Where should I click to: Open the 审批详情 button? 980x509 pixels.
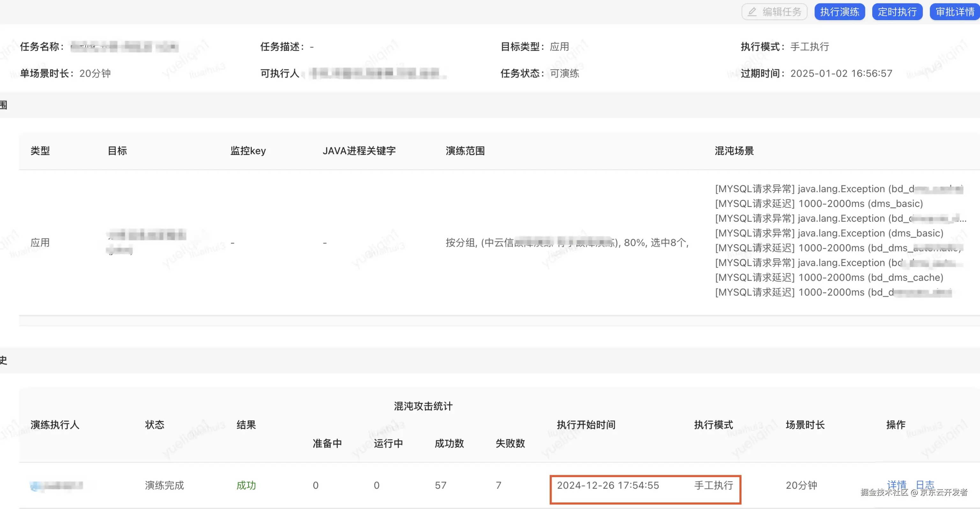point(955,12)
